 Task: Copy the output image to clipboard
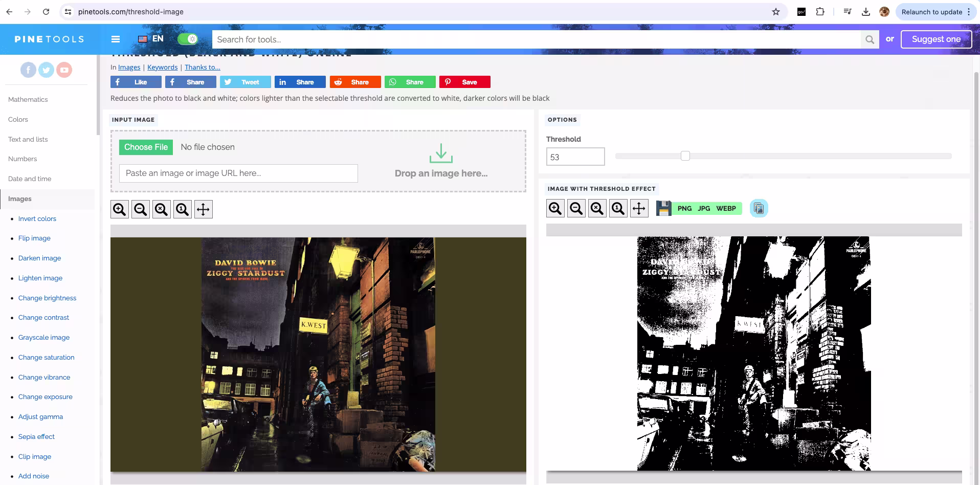pyautogui.click(x=759, y=208)
